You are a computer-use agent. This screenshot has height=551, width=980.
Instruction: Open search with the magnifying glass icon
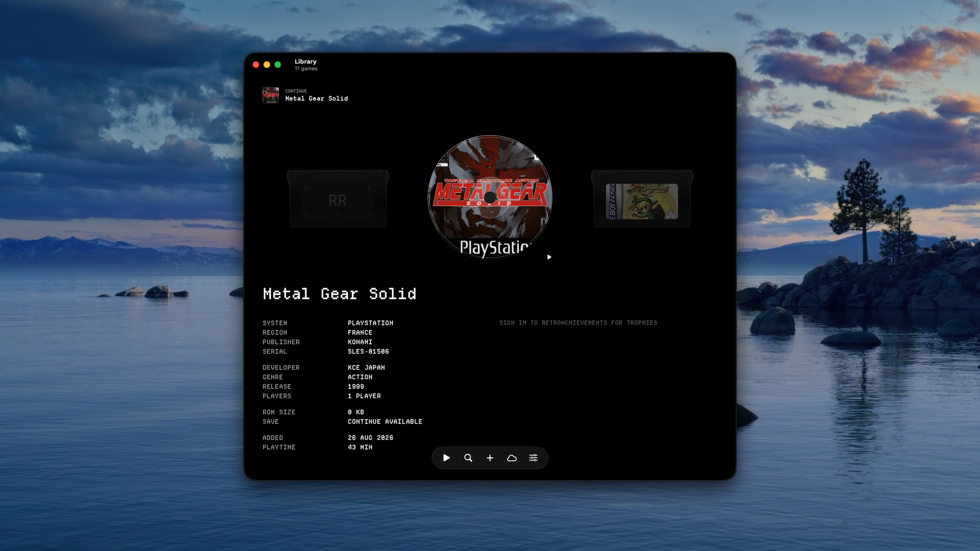click(468, 458)
